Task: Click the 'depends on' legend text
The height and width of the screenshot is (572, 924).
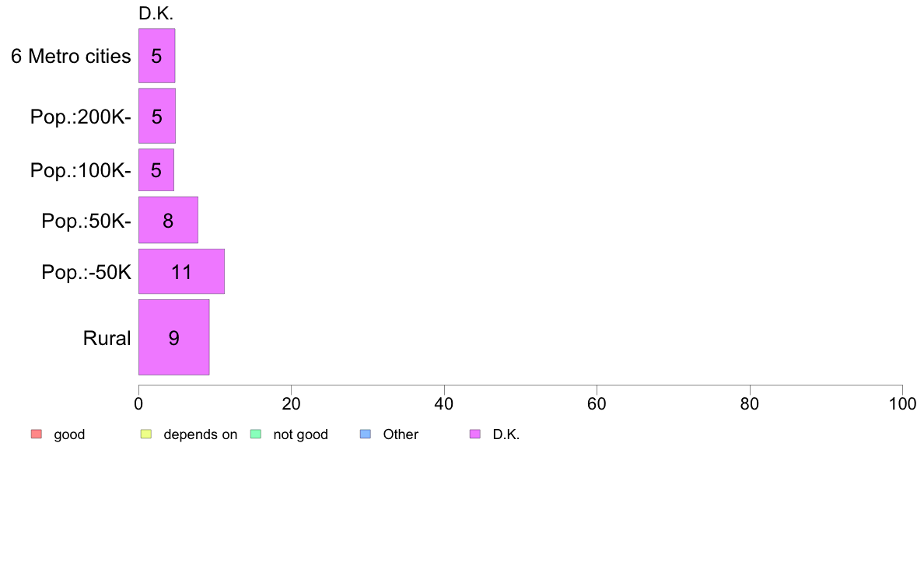Action: pos(201,434)
